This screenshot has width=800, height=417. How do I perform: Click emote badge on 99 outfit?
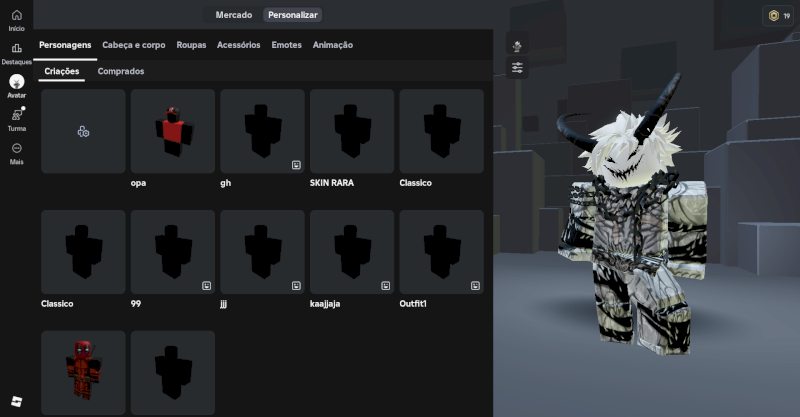coord(207,285)
